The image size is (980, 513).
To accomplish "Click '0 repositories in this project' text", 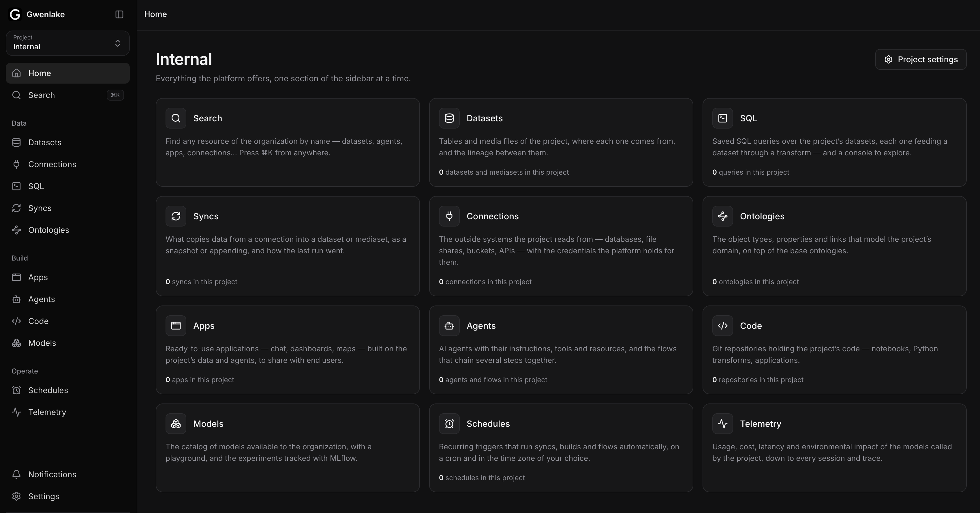I will click(x=758, y=380).
